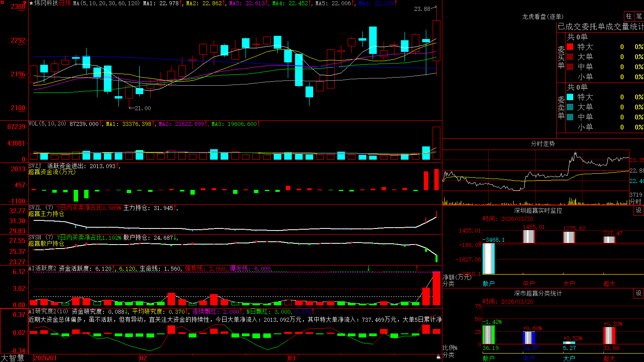The height and width of the screenshot is (362, 644).
Task: Click the 21.00 low price annotation
Action: (142, 108)
